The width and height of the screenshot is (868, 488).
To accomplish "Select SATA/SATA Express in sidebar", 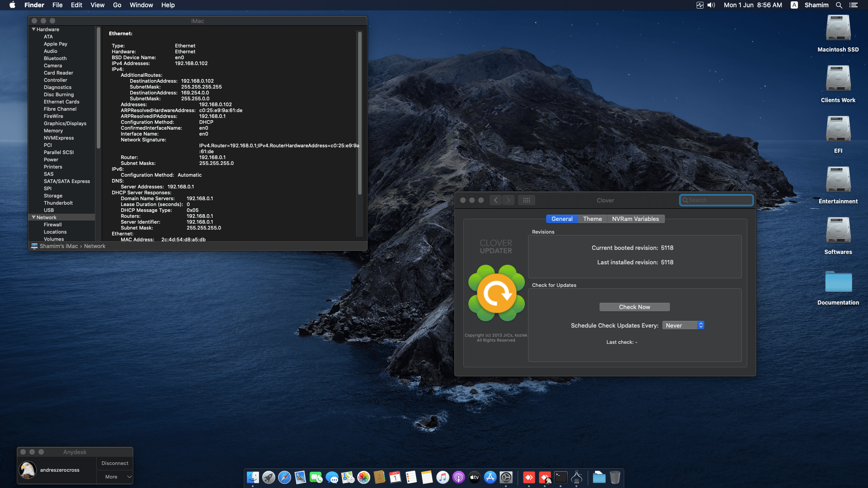I will pyautogui.click(x=67, y=181).
